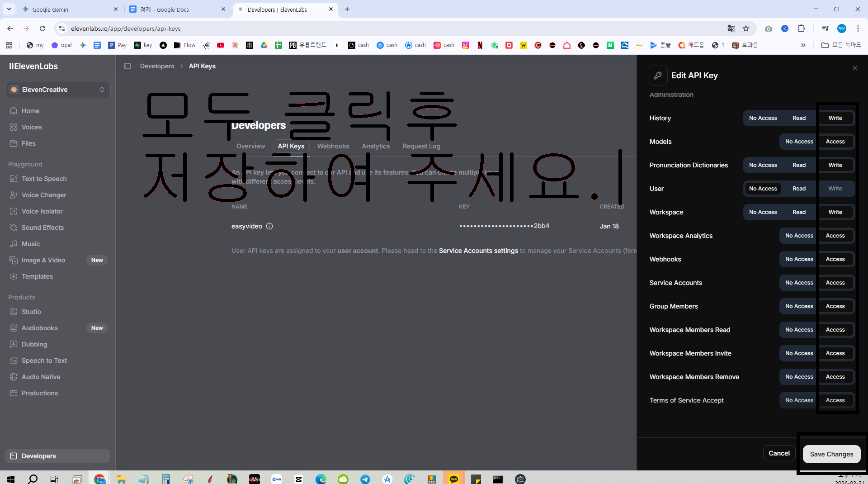This screenshot has width=868, height=484.
Task: Open KakaoTalk from the taskbar
Action: 453,479
